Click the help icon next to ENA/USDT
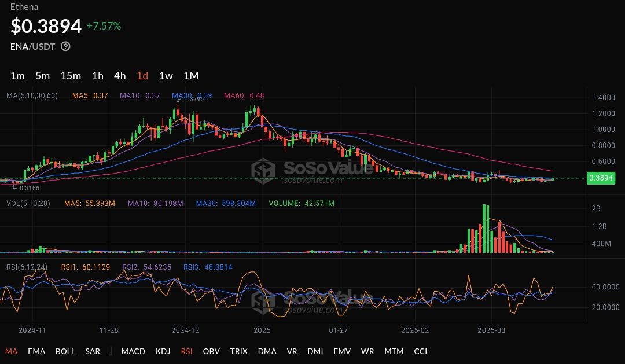 (65, 47)
